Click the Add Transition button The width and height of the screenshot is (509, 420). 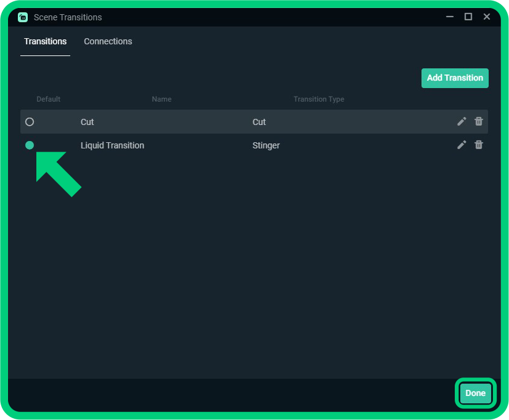pos(455,78)
